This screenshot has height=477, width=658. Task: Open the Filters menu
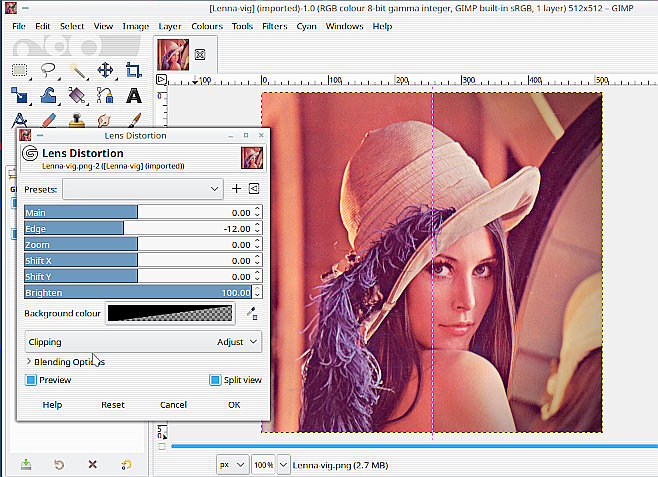pyautogui.click(x=273, y=26)
